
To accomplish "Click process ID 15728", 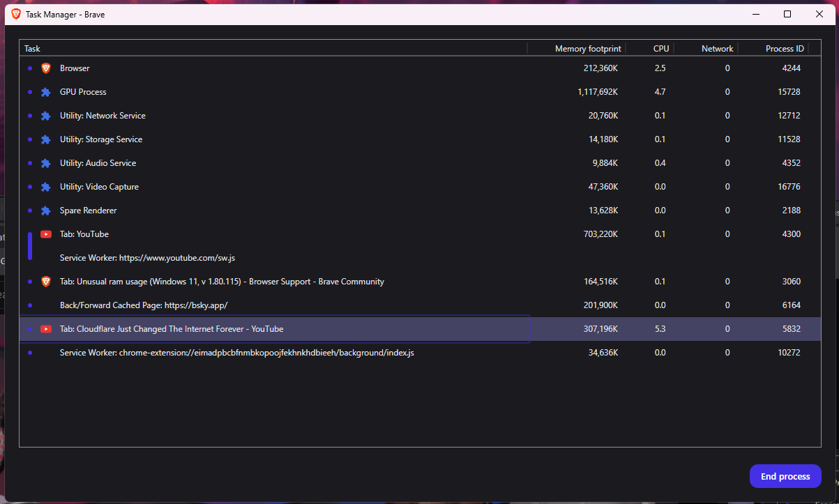I will (789, 92).
